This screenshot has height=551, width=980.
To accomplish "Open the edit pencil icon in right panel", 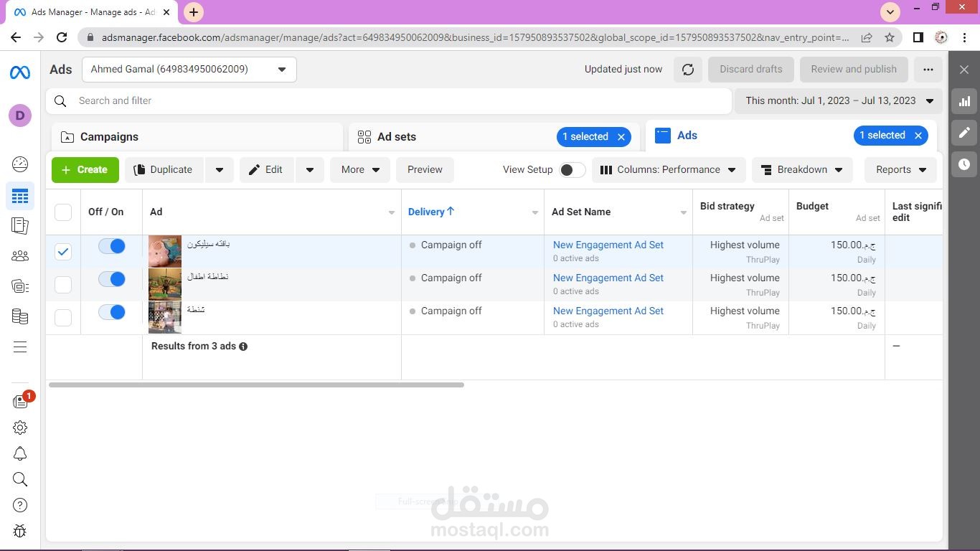I will point(964,133).
